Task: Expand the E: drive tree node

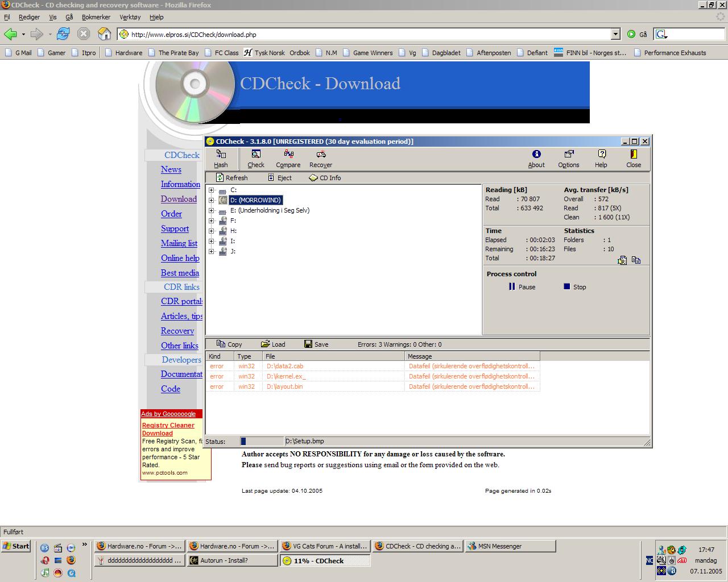Action: tap(212, 210)
